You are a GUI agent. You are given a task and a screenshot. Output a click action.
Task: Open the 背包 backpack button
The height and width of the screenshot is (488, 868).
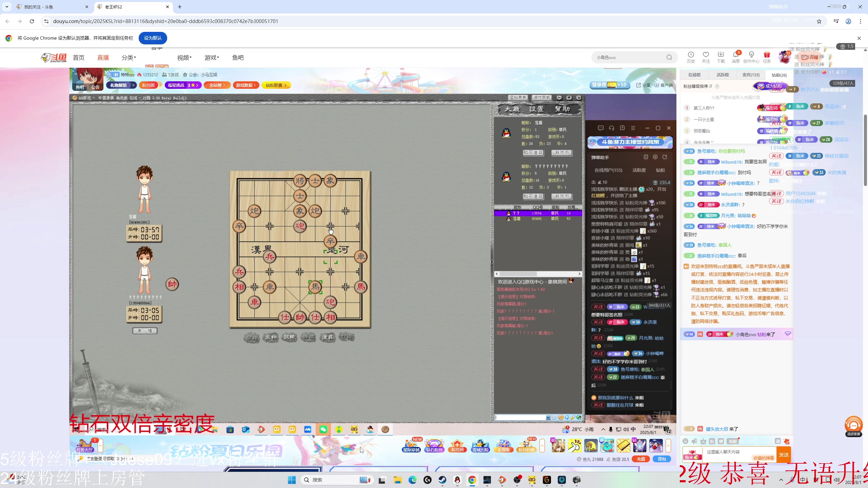[x=662, y=459]
